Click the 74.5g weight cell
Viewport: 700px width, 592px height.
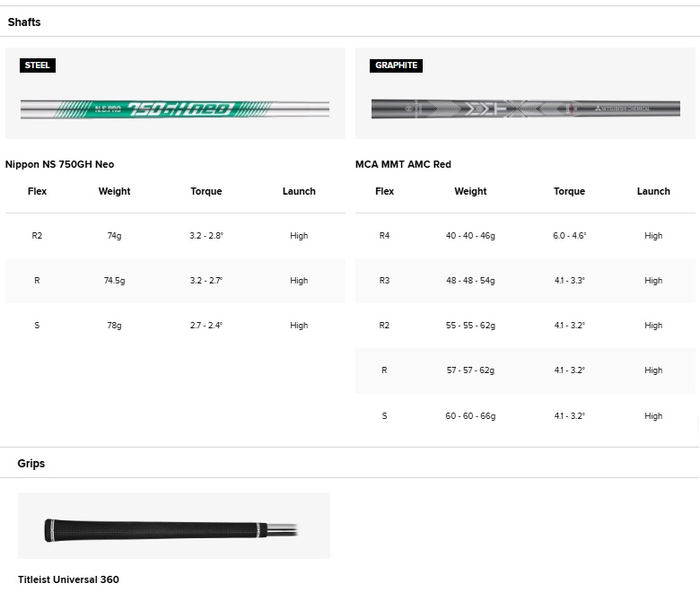[114, 281]
